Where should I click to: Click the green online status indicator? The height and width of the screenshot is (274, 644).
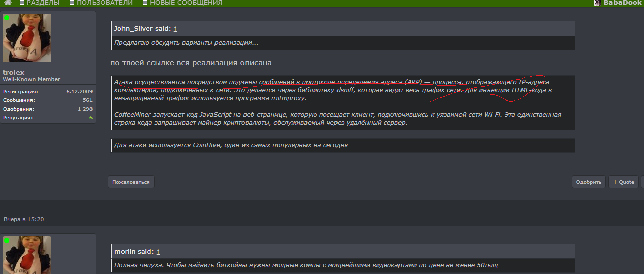(7, 18)
